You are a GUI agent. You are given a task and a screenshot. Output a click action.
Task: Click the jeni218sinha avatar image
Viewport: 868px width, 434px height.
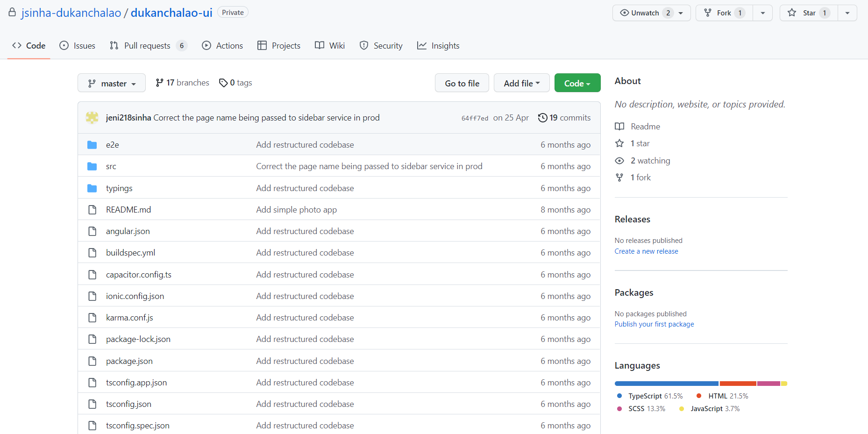pos(92,117)
